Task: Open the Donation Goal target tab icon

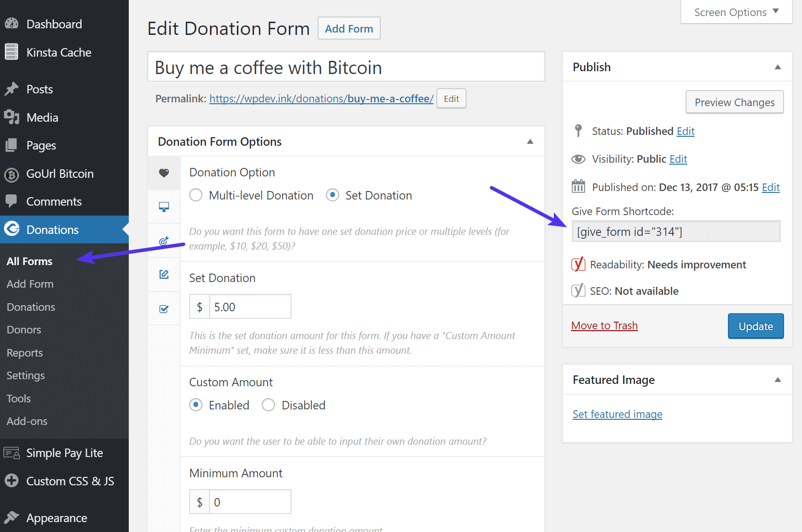Action: tap(164, 241)
